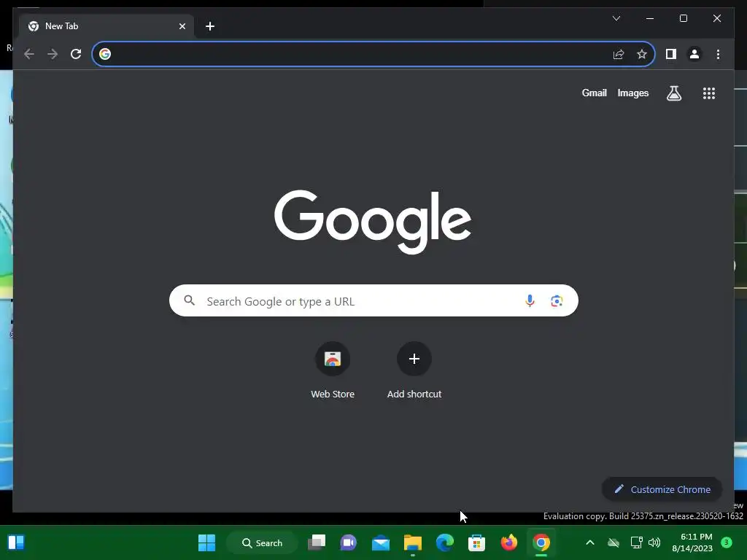Viewport: 747px width, 560px height.
Task: Launch Firefox from taskbar
Action: pyautogui.click(x=508, y=542)
